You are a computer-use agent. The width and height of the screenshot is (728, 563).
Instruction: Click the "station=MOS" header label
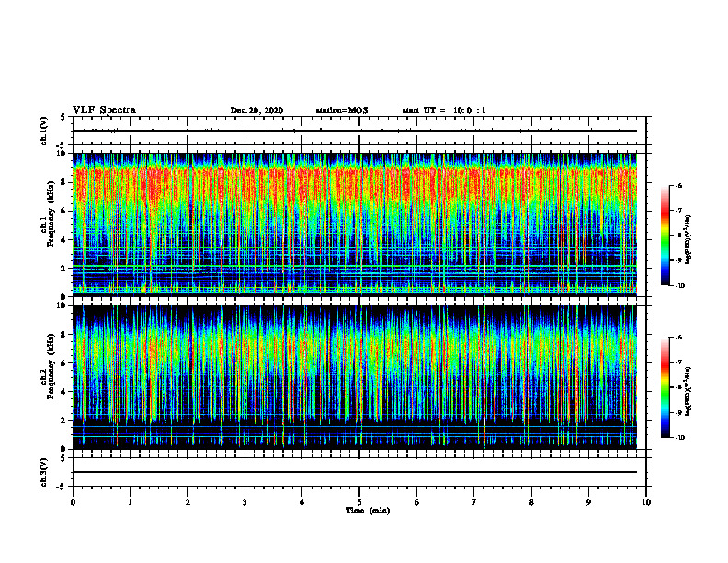pos(342,110)
